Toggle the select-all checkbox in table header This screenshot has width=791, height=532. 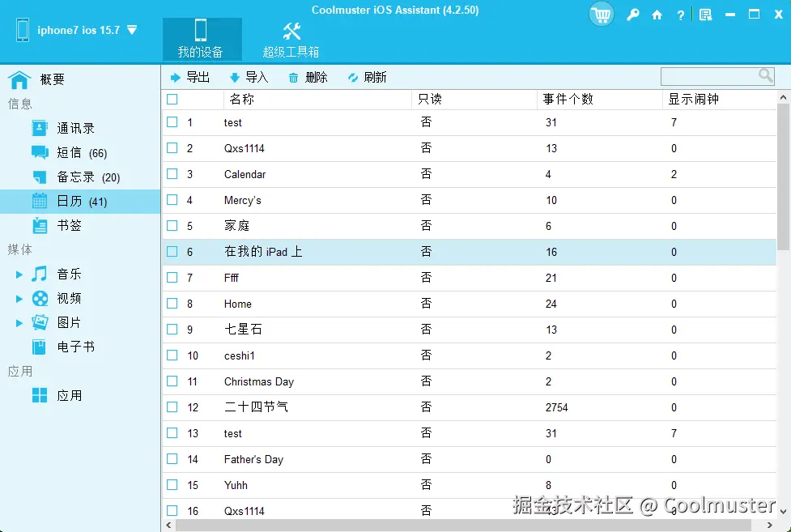(172, 99)
